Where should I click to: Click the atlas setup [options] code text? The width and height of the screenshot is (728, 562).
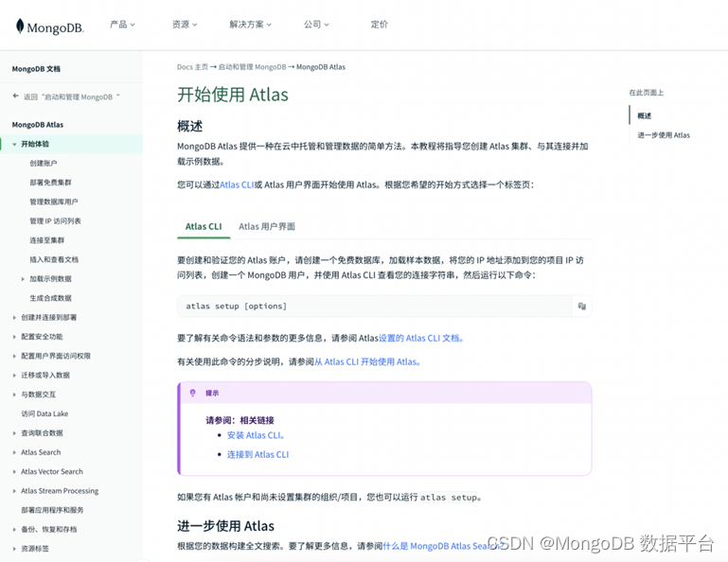click(237, 306)
